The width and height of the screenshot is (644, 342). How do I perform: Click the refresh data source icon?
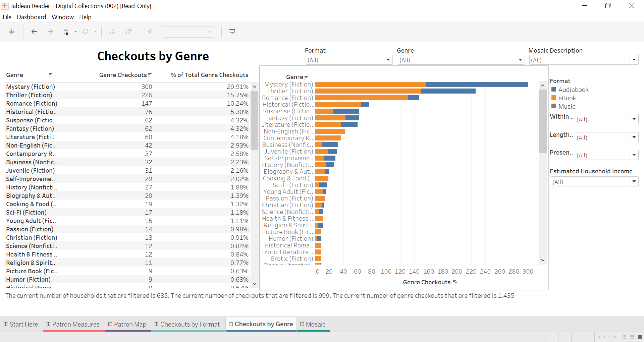coord(86,32)
